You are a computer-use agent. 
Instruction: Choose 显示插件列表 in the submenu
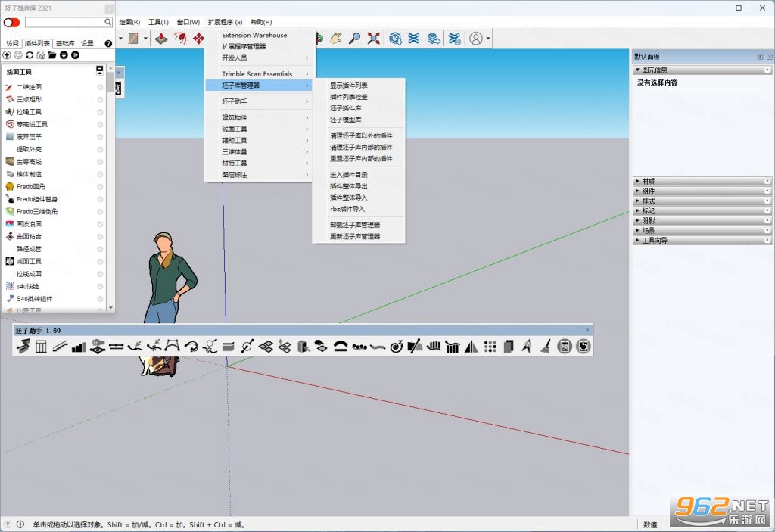[359, 86]
